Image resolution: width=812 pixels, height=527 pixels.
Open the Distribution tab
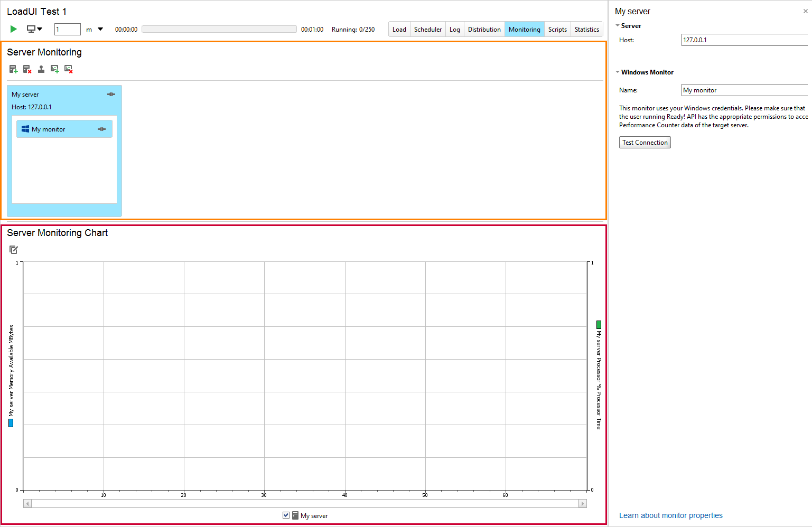[x=484, y=29]
